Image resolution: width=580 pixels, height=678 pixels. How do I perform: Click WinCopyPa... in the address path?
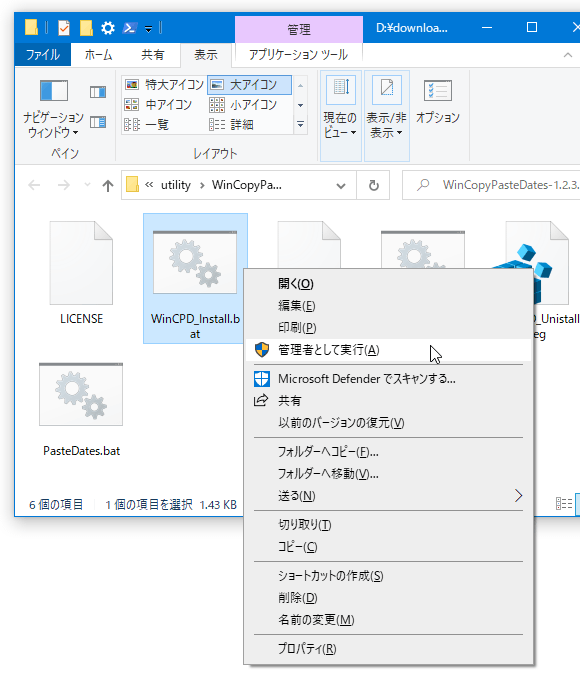(247, 185)
